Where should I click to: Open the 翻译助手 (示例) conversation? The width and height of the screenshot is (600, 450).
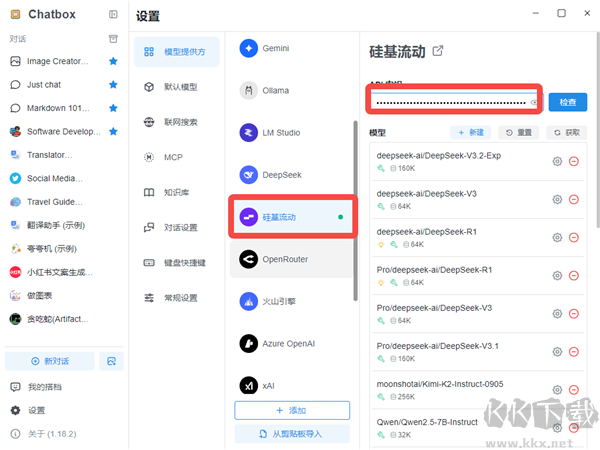click(x=56, y=225)
